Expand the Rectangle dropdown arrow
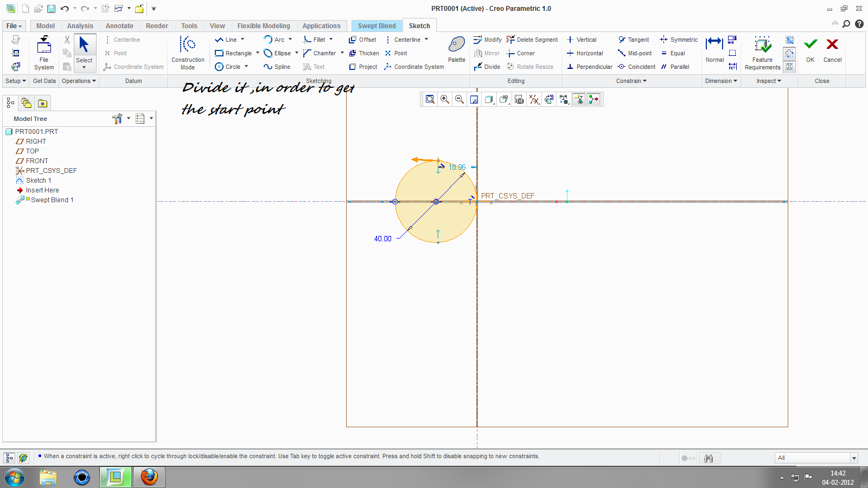 click(x=257, y=53)
